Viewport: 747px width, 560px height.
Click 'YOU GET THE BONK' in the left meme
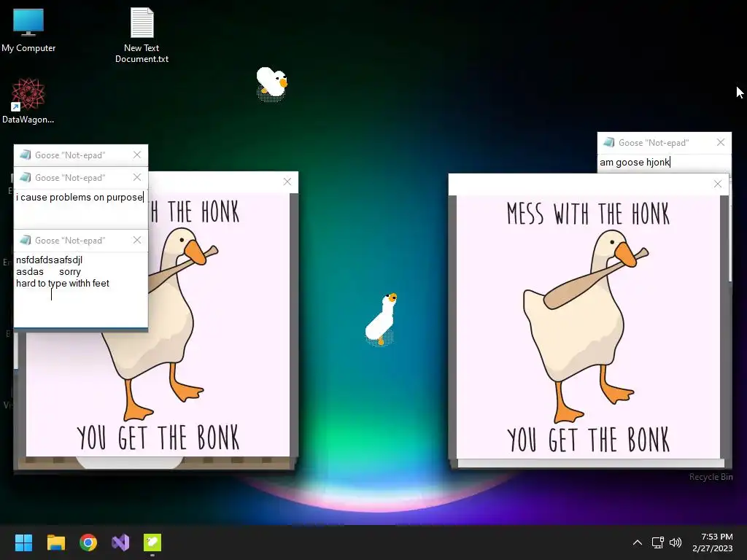[x=158, y=437]
